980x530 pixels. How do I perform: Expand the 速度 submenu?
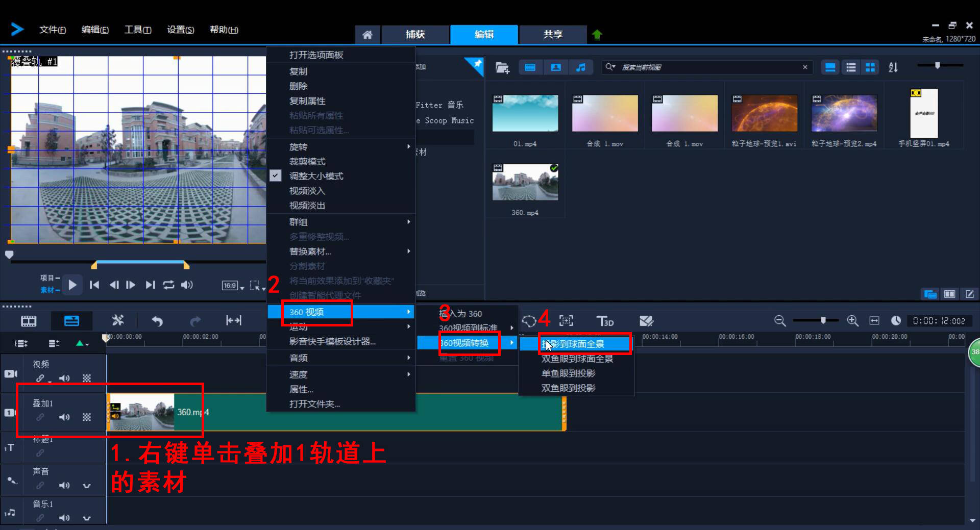click(299, 374)
